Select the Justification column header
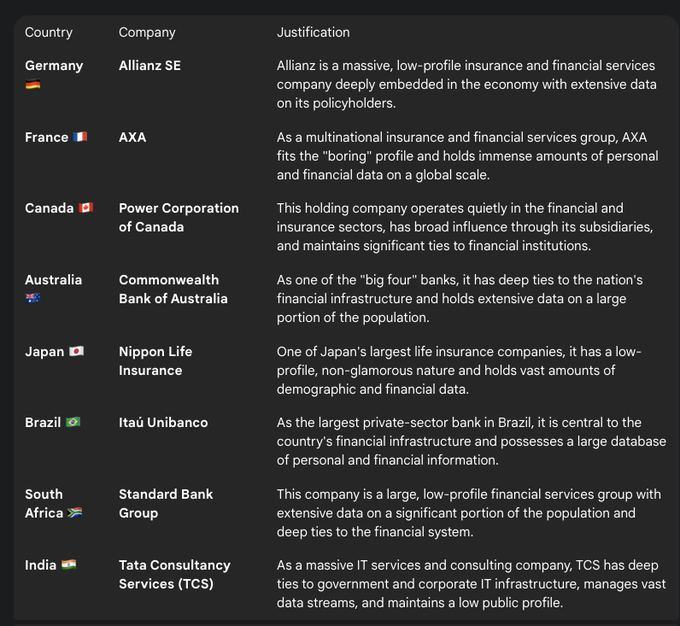 tap(313, 32)
